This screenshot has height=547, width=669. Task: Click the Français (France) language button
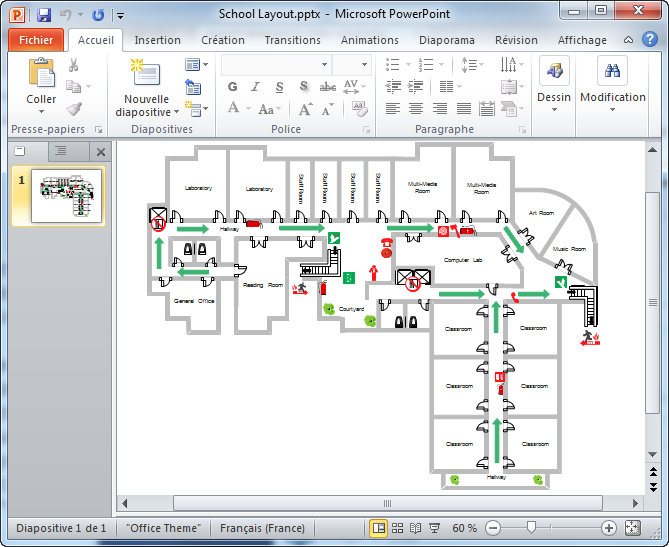262,528
